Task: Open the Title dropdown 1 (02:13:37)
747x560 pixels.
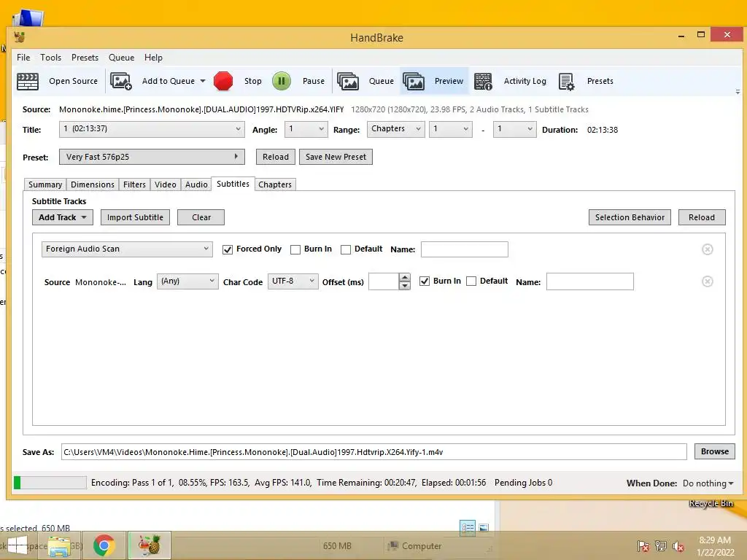Action: tap(152, 129)
